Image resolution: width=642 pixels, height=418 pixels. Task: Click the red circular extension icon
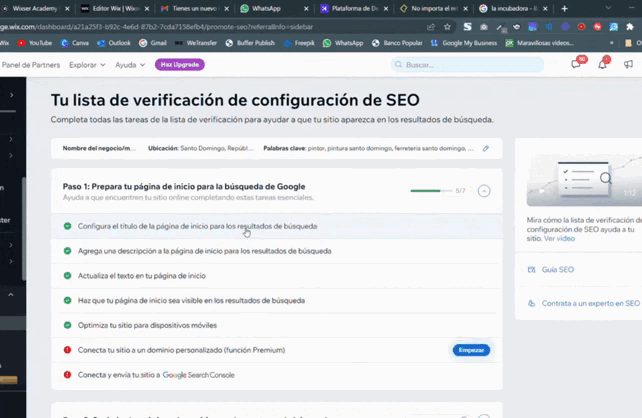[581, 27]
